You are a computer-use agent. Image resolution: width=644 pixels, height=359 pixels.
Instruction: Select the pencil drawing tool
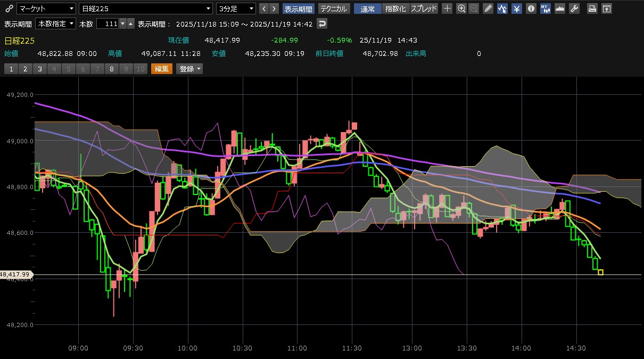pyautogui.click(x=489, y=9)
